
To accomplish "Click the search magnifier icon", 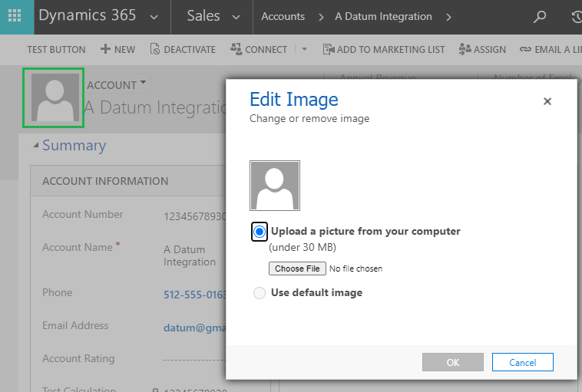I will click(x=539, y=17).
